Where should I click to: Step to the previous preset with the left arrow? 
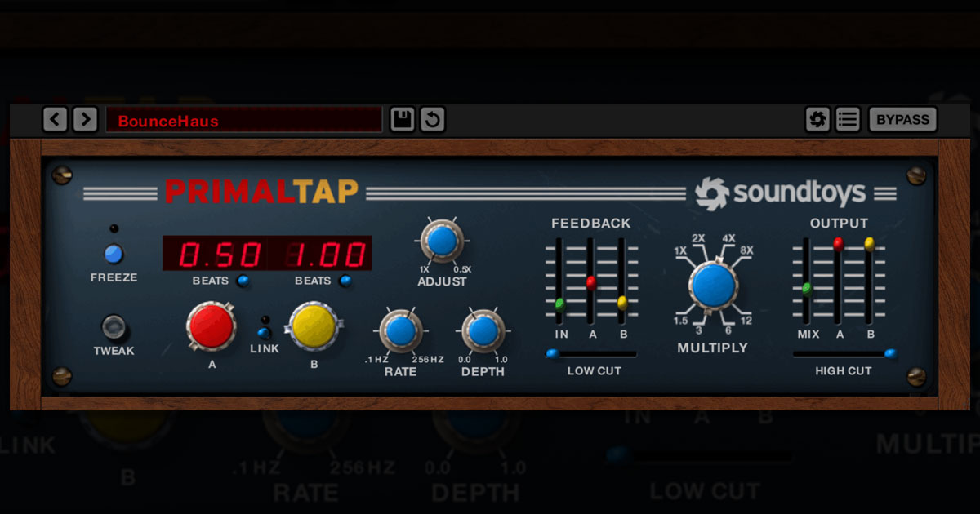[x=55, y=119]
